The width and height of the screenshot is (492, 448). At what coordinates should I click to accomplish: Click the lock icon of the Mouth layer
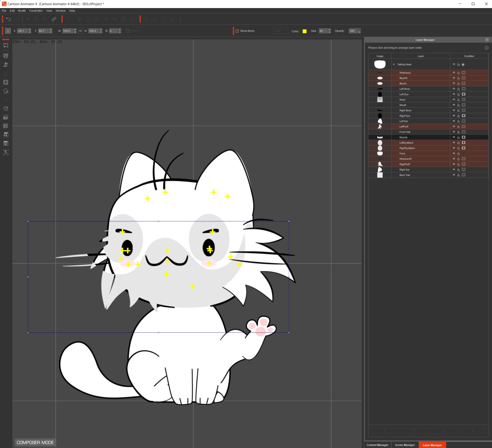459,105
